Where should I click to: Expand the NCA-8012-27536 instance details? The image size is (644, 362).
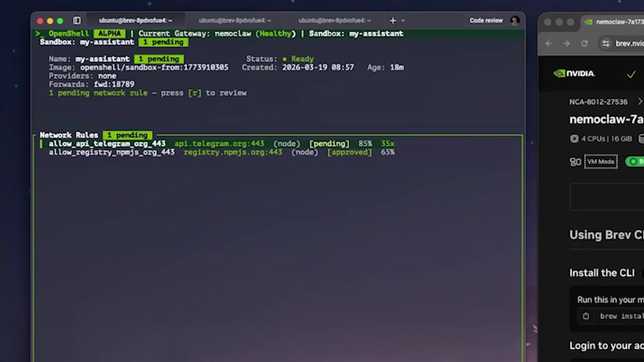pos(640,102)
